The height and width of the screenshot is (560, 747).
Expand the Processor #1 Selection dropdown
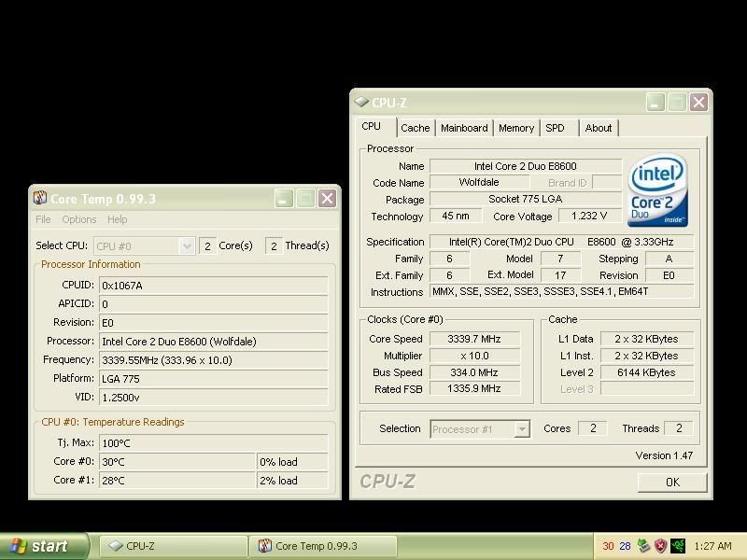(x=522, y=429)
